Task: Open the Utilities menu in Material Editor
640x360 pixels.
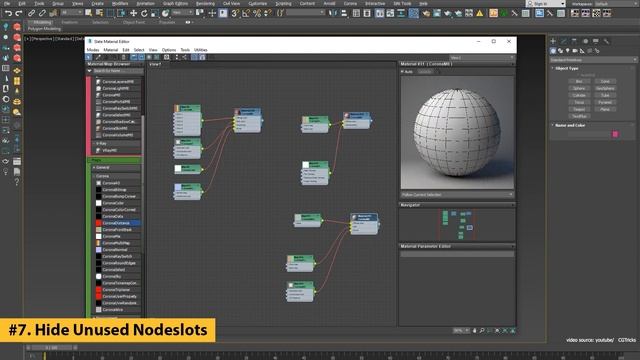Action: pos(201,50)
